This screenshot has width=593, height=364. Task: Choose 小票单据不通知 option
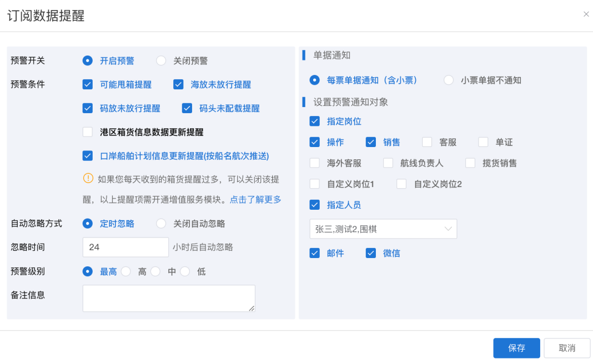click(x=449, y=80)
